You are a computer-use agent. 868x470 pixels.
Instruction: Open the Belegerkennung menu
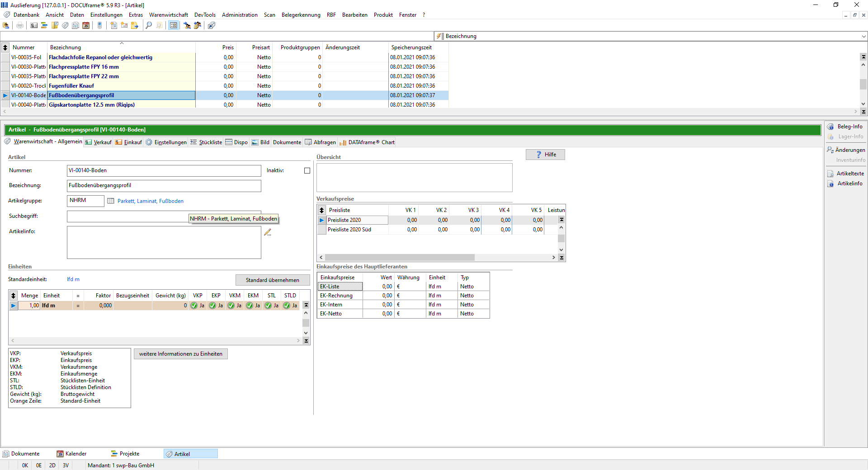(x=301, y=15)
